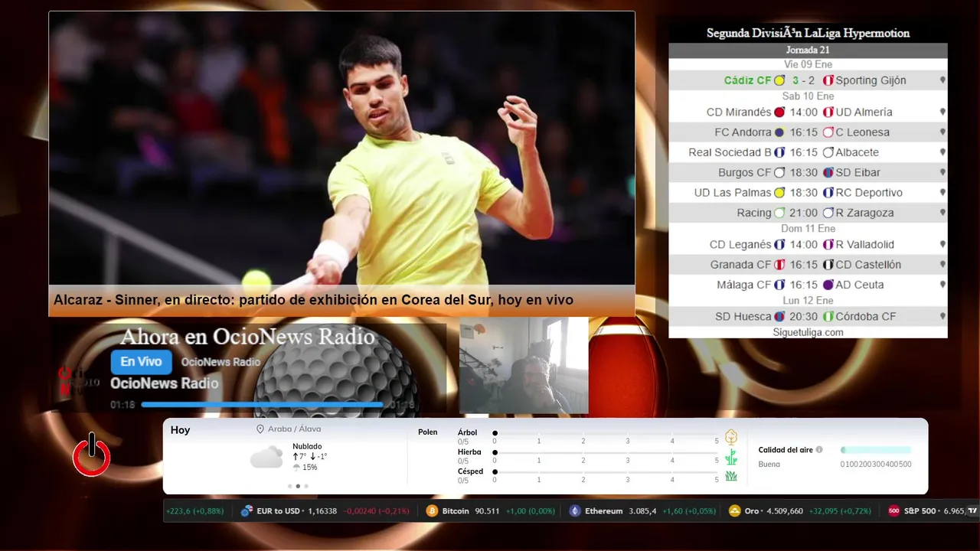Viewport: 980px width, 551px height.
Task: Click the Oro price 4.509,660
Action: 785,510
